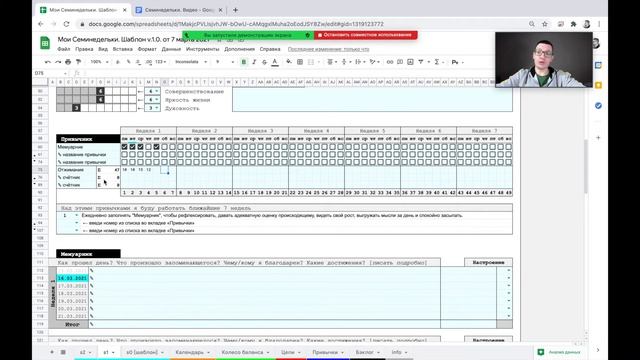Viewport: 640px width, 360px height.
Task: Click the browser address bar
Action: pyautogui.click(x=302, y=24)
